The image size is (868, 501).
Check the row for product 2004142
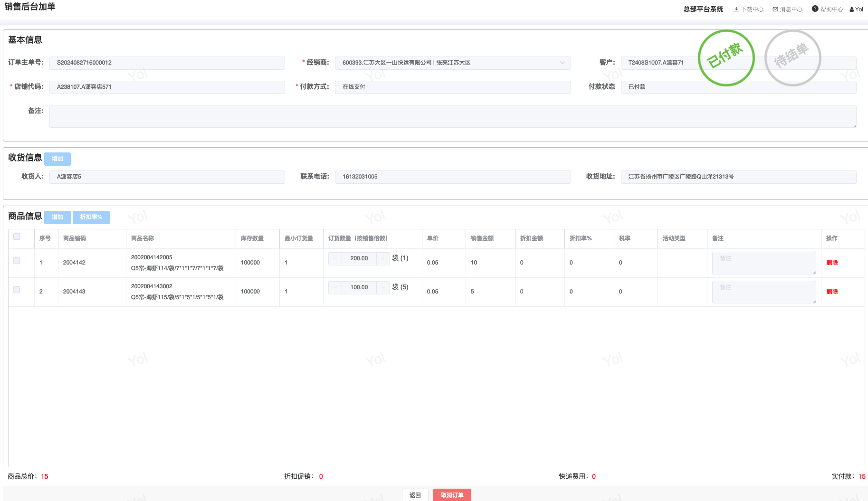(17, 261)
